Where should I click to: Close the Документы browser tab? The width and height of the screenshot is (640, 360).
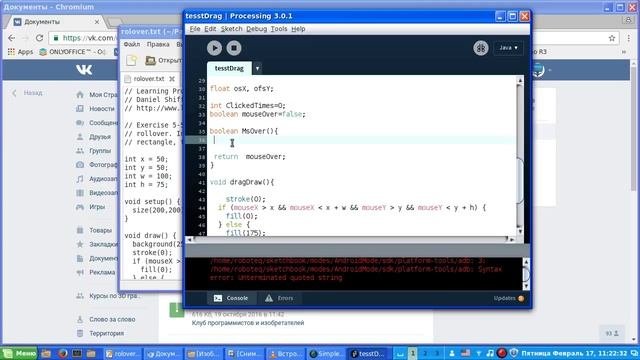pos(97,22)
